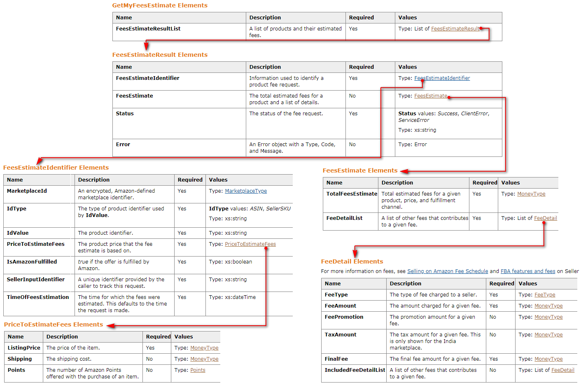Image resolution: width=588 pixels, height=385 pixels.
Task: Click 'The shipping cost.' description
Action: pyautogui.click(x=69, y=359)
